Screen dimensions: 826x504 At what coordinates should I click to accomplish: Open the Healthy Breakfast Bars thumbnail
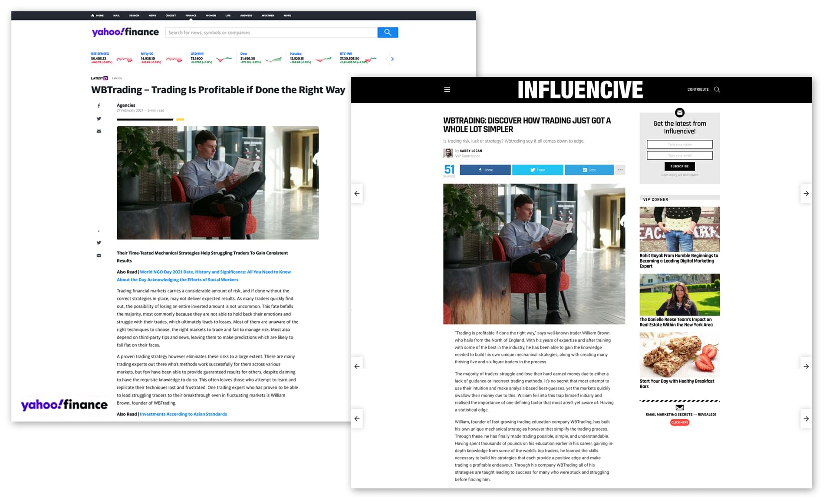click(680, 355)
